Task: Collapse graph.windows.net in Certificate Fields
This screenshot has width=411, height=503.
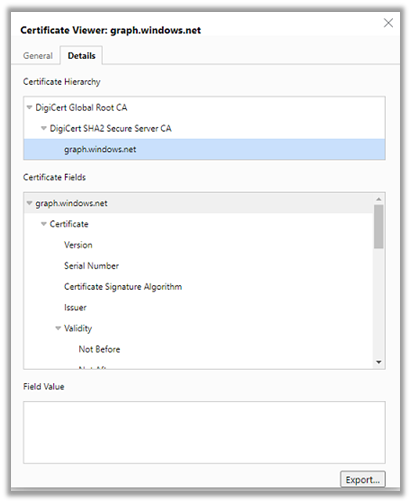Action: click(x=29, y=203)
